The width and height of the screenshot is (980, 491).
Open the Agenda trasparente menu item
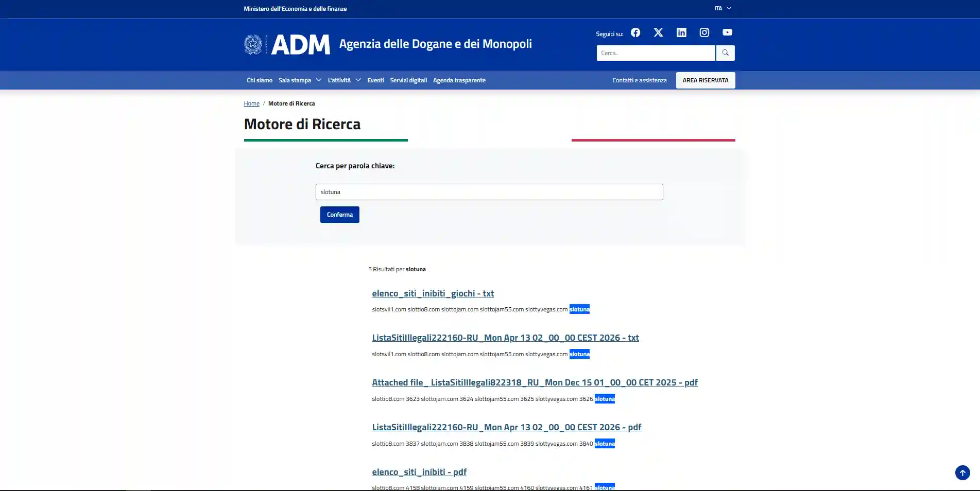point(459,80)
